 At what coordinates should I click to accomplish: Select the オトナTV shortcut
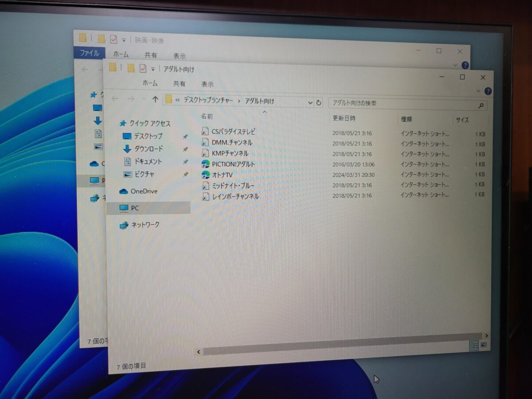tap(222, 175)
